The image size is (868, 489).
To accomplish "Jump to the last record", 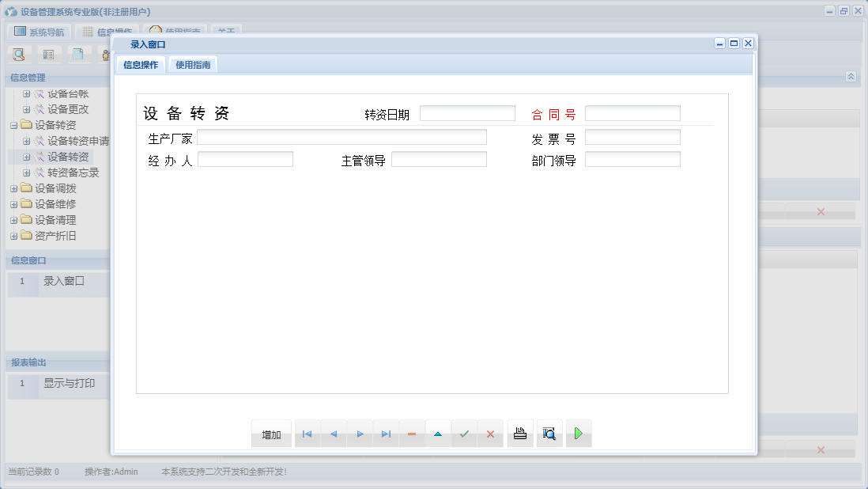I will [386, 434].
